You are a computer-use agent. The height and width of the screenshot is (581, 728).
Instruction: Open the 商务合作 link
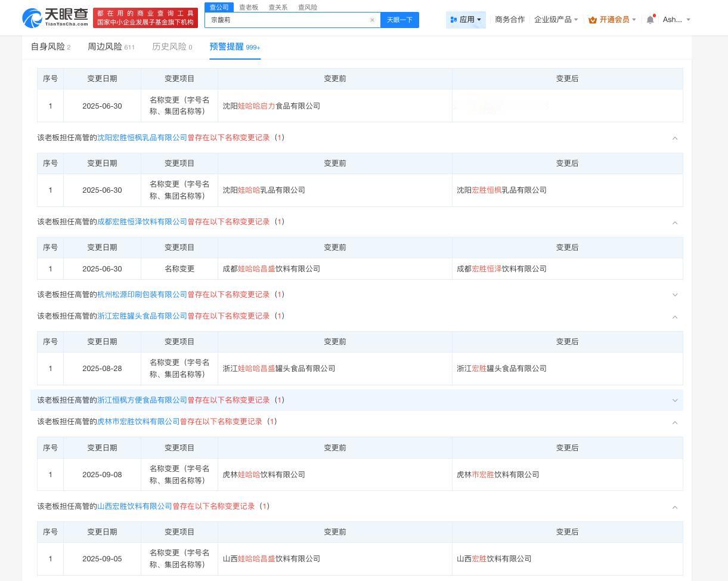click(x=510, y=20)
